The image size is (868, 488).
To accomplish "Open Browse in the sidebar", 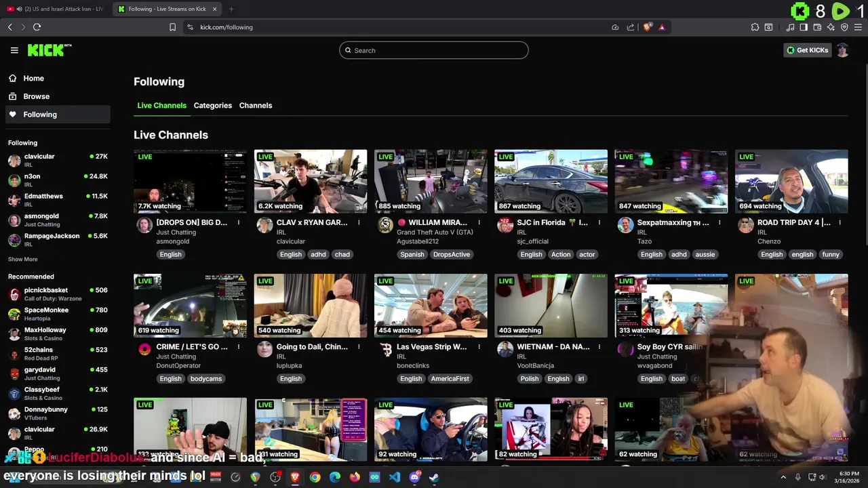I will tap(58, 96).
